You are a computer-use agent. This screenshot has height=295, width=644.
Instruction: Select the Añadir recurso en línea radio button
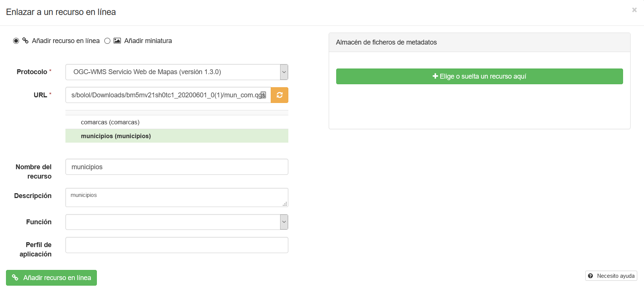click(16, 41)
